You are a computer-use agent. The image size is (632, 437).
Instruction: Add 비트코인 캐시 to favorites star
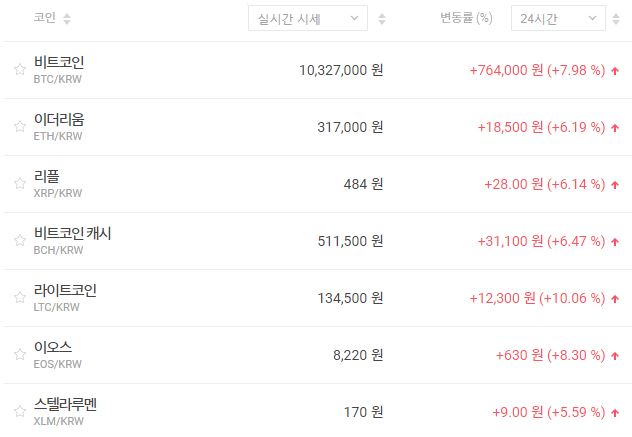19,241
